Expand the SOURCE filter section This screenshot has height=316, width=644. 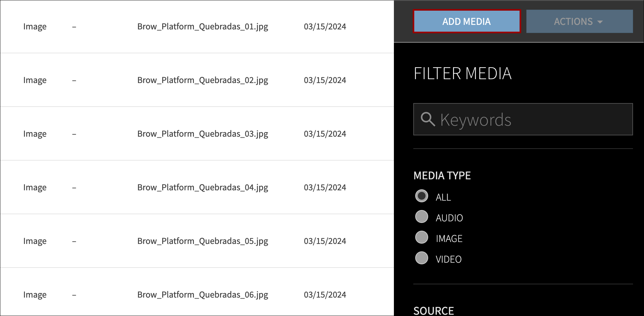433,310
